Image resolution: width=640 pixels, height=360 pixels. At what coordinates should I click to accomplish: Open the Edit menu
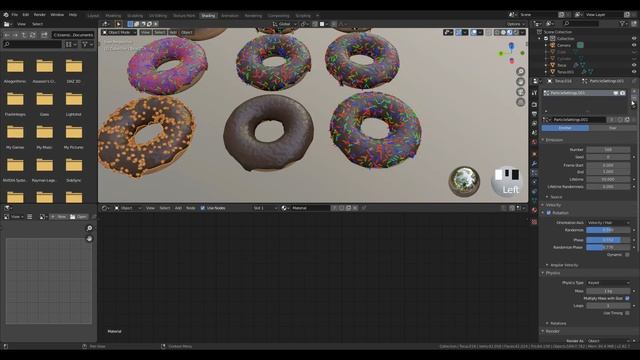26,14
